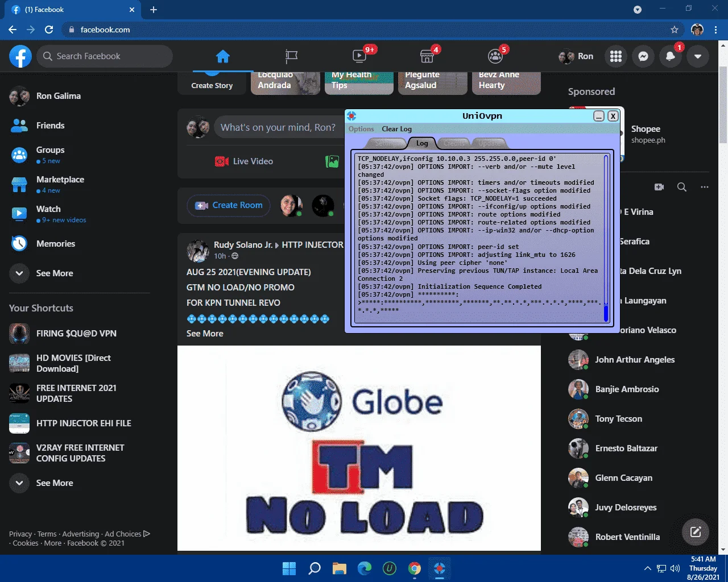This screenshot has height=582, width=728.
Task: Open the Notifications bell icon
Action: click(671, 56)
